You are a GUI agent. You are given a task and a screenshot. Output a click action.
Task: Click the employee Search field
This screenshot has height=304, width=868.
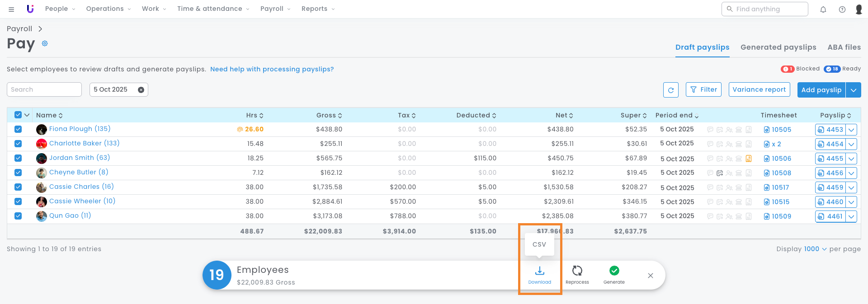(44, 89)
